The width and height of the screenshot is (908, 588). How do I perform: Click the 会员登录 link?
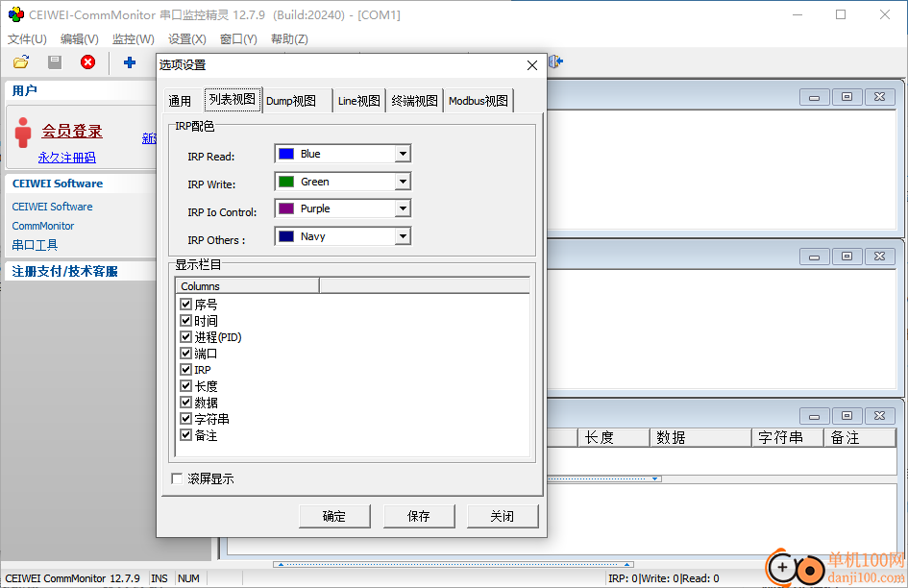[72, 132]
